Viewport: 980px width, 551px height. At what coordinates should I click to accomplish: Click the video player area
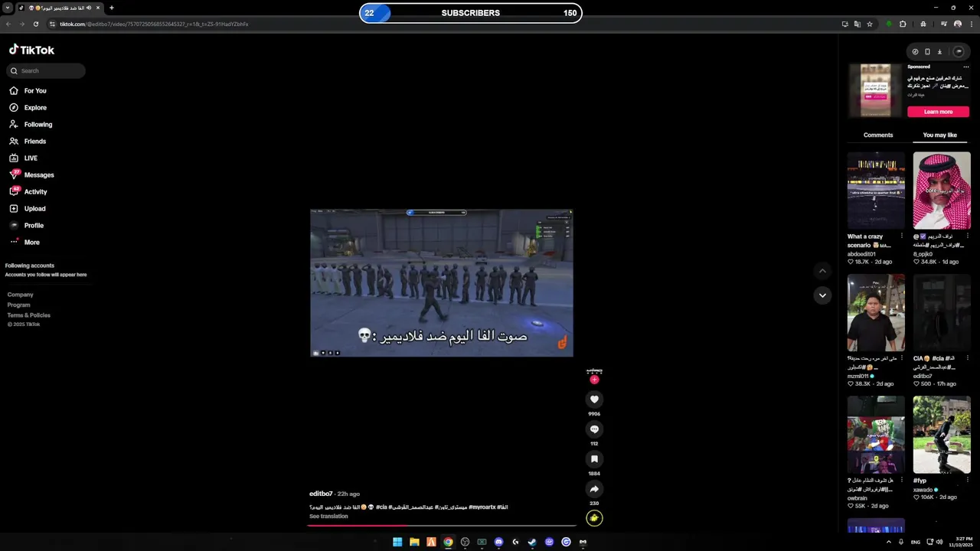(x=442, y=283)
